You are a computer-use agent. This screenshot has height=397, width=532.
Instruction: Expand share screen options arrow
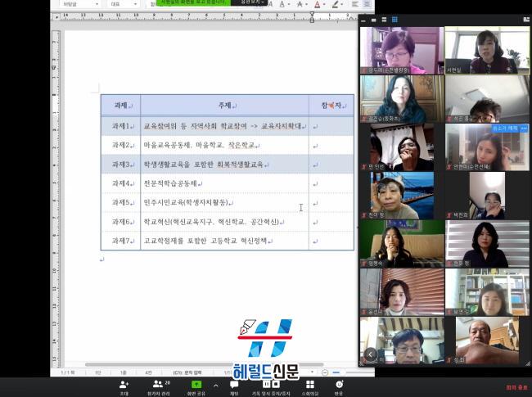(216, 384)
